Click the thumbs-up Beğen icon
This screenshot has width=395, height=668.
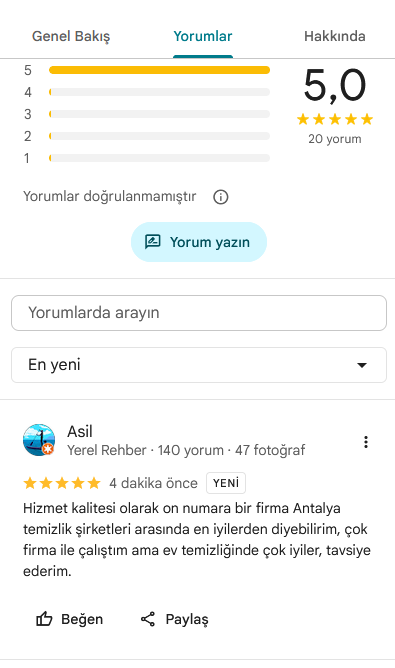pos(44,619)
